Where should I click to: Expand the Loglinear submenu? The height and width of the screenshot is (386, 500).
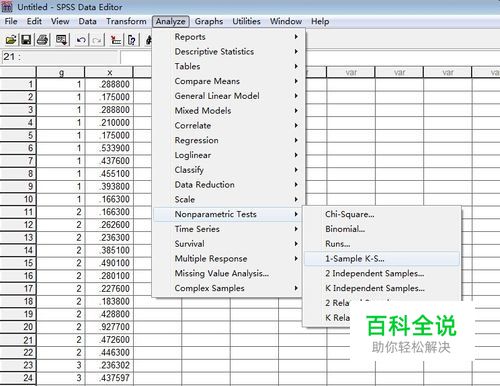228,155
